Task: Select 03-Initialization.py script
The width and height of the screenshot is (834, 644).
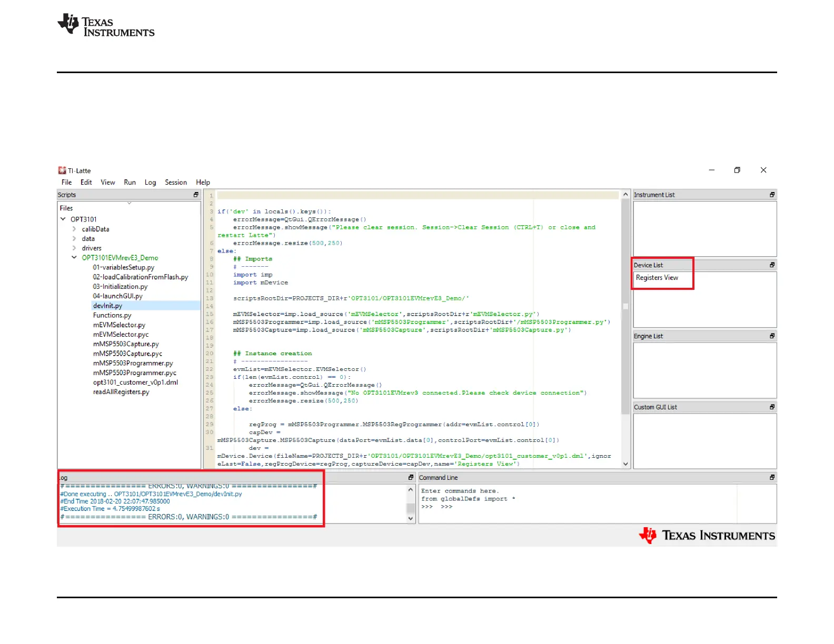Action: click(120, 286)
